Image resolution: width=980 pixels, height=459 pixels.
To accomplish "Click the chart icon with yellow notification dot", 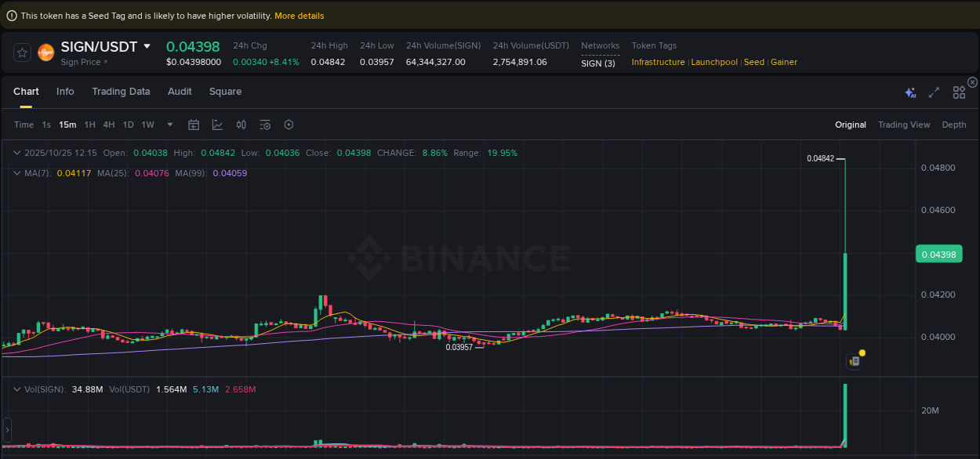I will tap(855, 360).
